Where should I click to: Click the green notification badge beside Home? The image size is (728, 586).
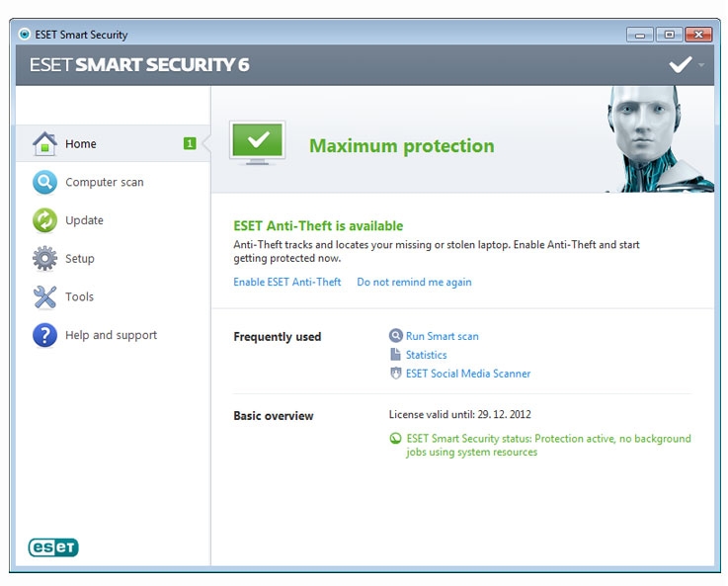tap(190, 143)
